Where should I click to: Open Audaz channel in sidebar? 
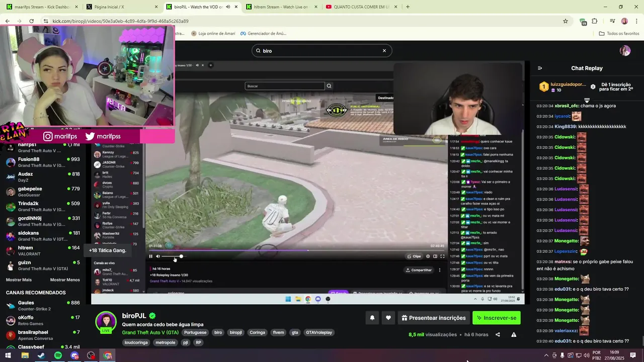tap(42, 177)
